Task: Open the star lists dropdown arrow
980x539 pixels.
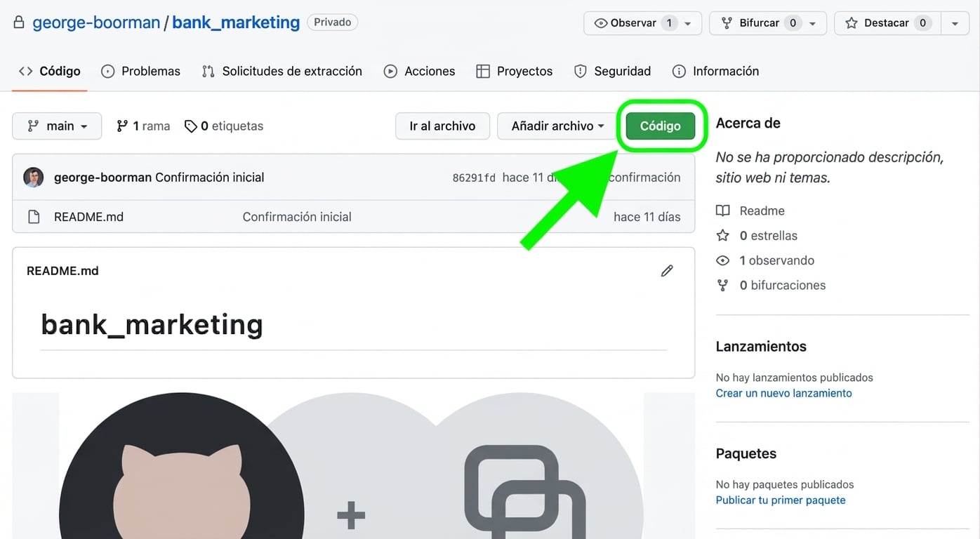Action: [955, 23]
